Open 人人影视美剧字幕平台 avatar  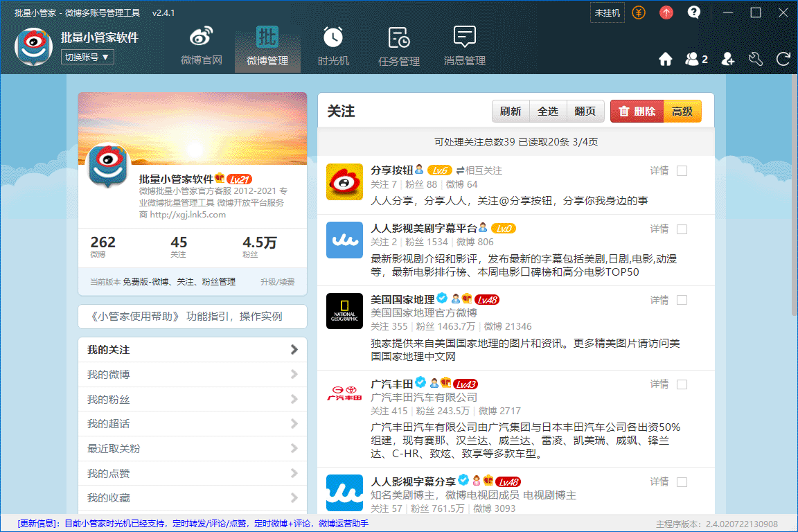(344, 240)
